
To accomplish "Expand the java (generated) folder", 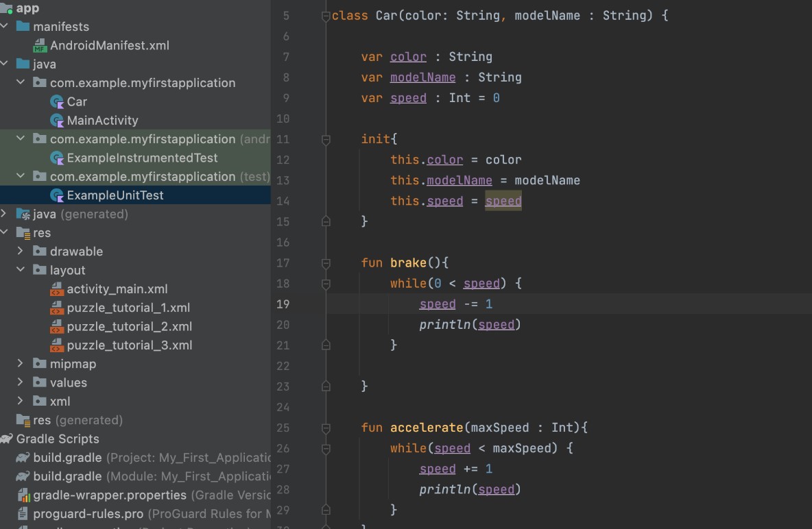I will [x=4, y=213].
